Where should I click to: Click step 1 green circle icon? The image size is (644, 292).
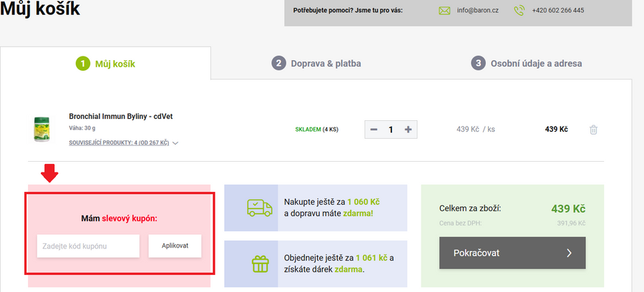coord(83,64)
